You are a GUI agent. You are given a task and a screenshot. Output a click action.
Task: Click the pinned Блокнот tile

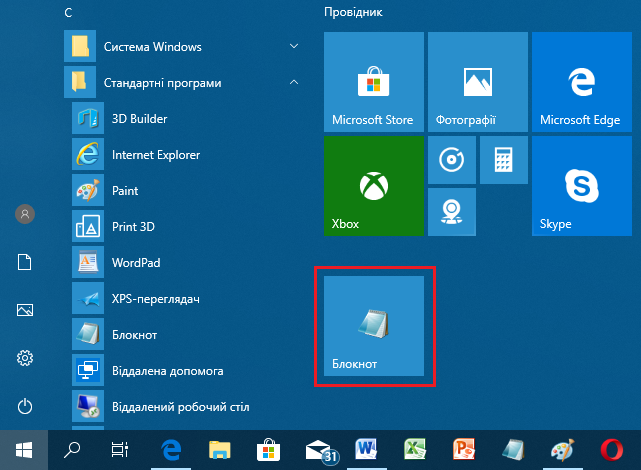point(374,326)
